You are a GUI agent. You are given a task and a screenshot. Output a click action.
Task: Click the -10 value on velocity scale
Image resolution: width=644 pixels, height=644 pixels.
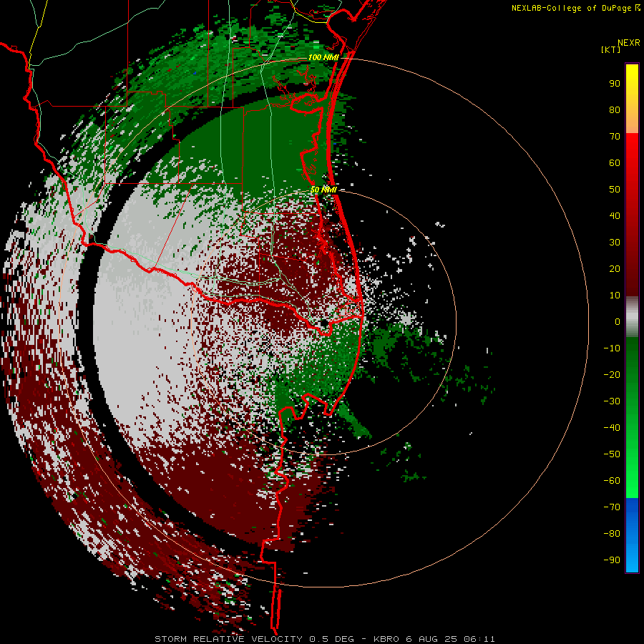(612, 348)
